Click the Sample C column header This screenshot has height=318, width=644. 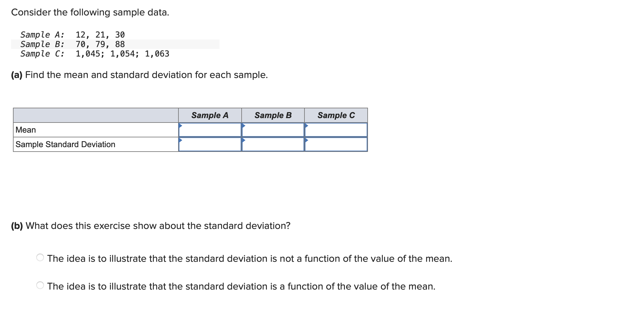(x=336, y=115)
